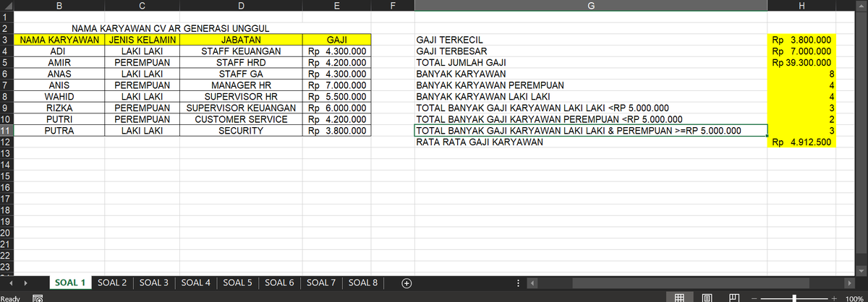
Task: Select the CUSTOMER SERVICE cell
Action: point(242,120)
